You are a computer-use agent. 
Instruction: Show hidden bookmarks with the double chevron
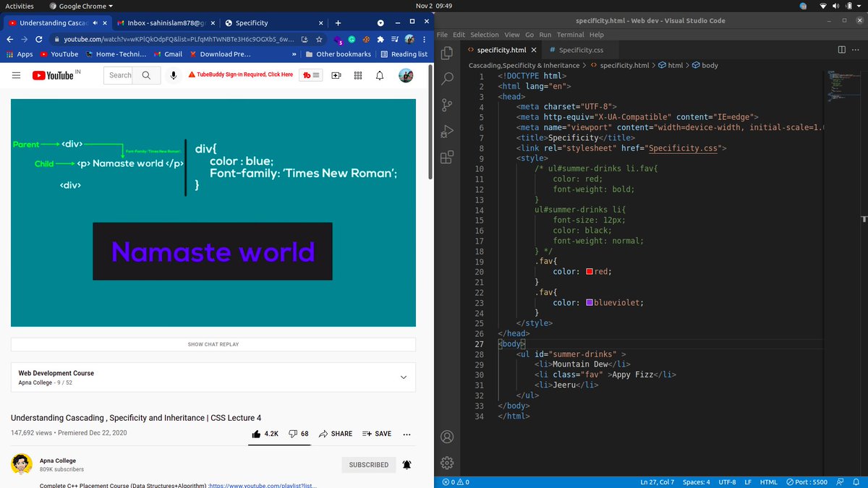pos(294,54)
